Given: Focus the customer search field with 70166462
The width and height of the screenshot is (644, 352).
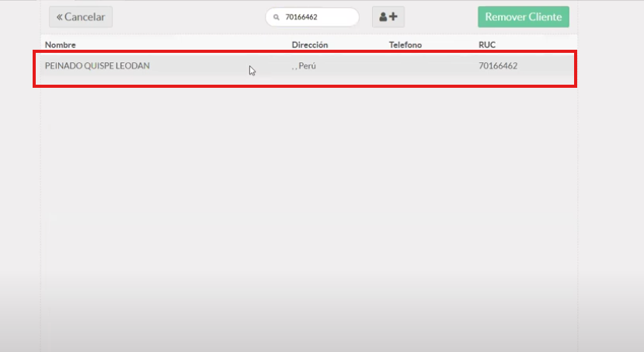Looking at the screenshot, I should pyautogui.click(x=319, y=17).
